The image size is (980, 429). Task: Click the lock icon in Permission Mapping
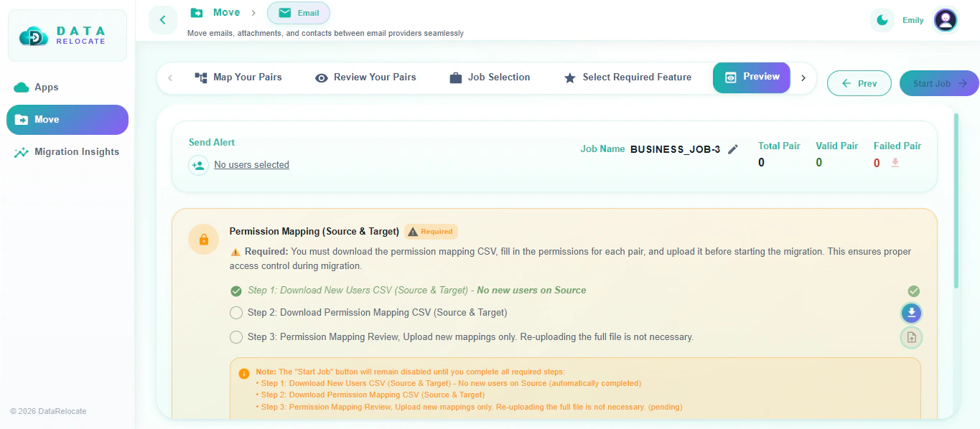[x=204, y=239]
